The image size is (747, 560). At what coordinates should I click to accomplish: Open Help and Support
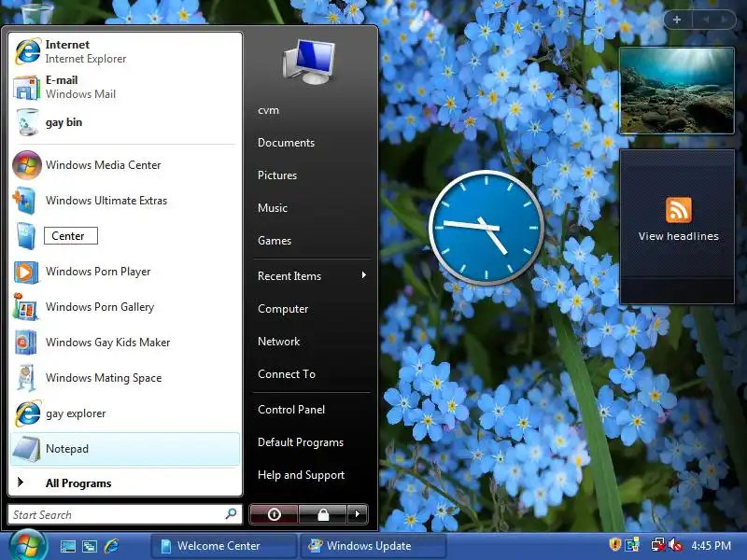click(301, 475)
